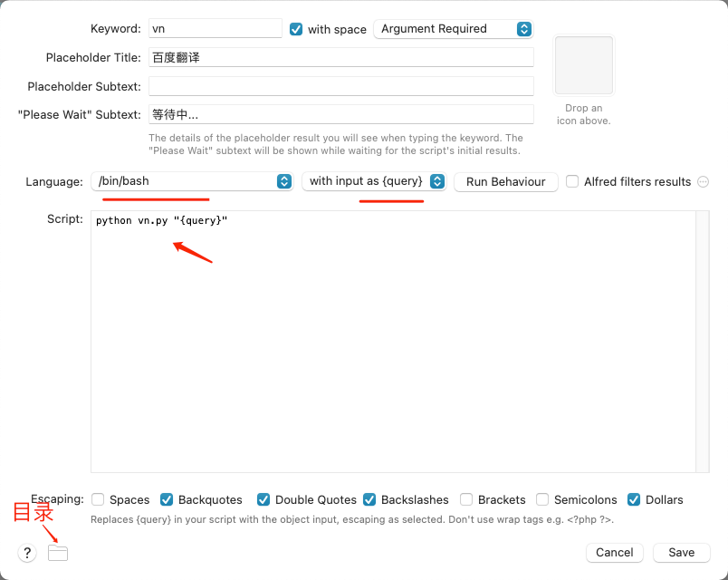Click the Alfred filters results info icon
The width and height of the screenshot is (728, 580).
pos(703,181)
